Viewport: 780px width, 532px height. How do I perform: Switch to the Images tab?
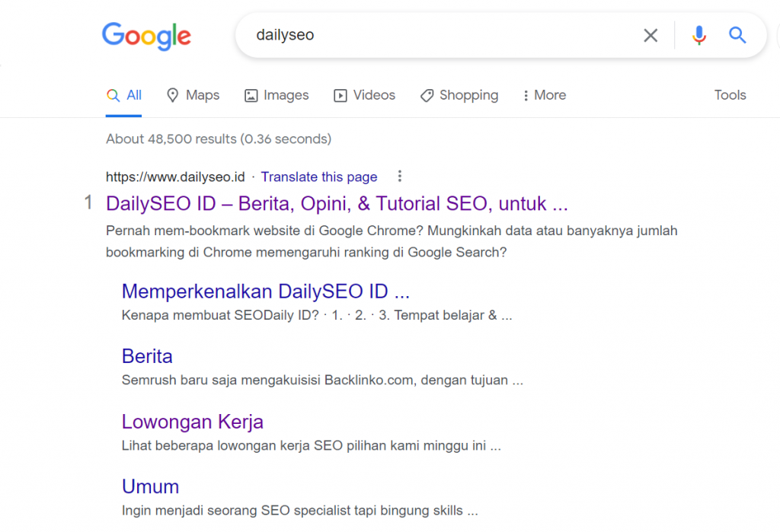(277, 95)
